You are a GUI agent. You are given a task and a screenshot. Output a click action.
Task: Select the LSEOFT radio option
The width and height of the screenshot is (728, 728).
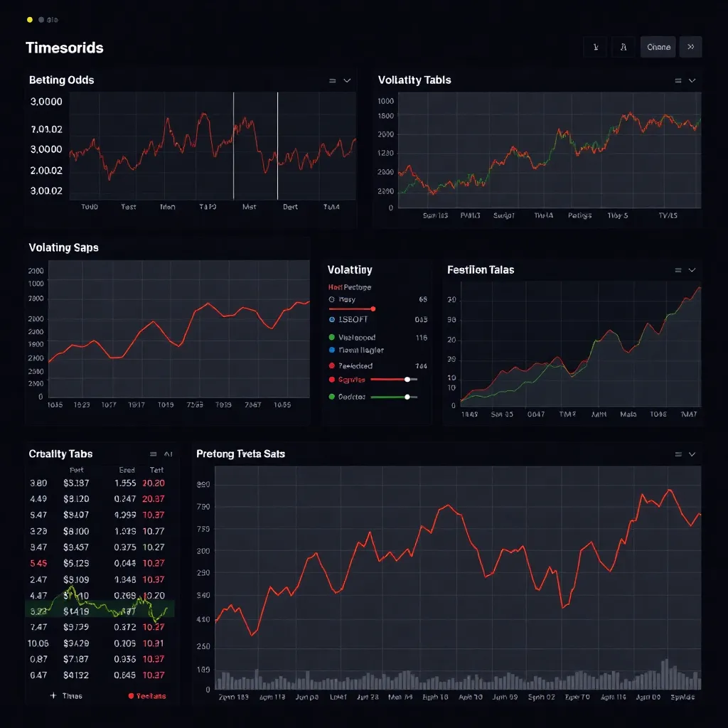tap(332, 320)
